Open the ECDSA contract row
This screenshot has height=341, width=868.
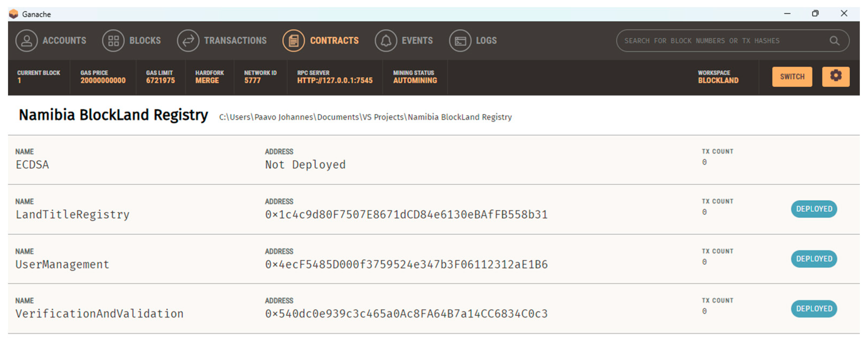coord(32,165)
